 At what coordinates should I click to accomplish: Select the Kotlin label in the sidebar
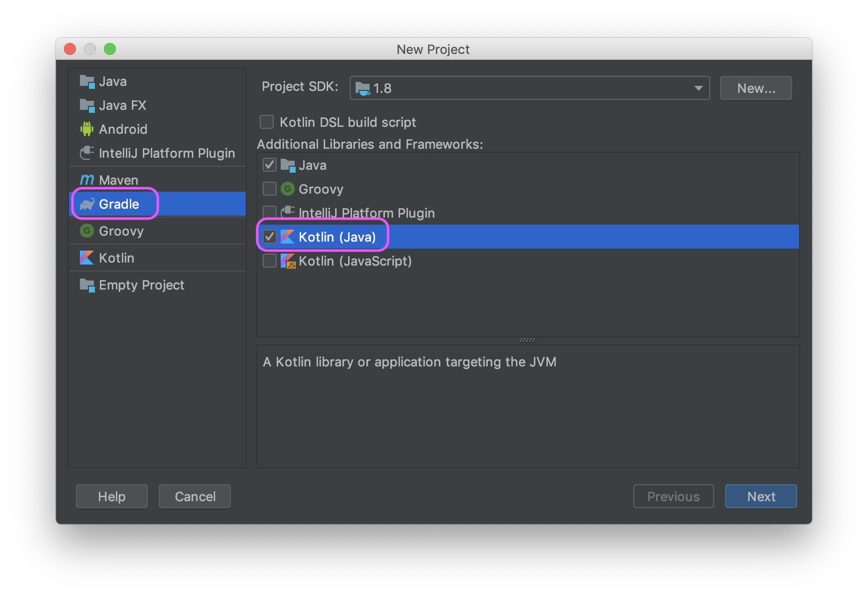116,258
